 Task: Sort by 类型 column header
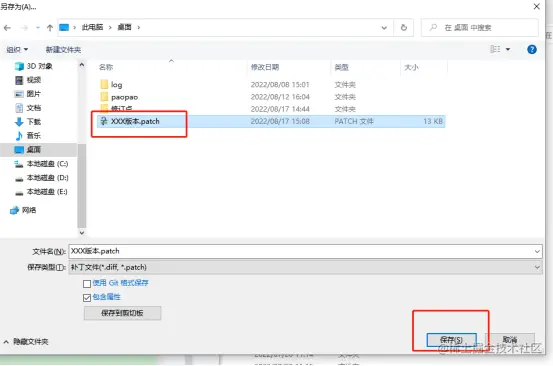pos(341,67)
